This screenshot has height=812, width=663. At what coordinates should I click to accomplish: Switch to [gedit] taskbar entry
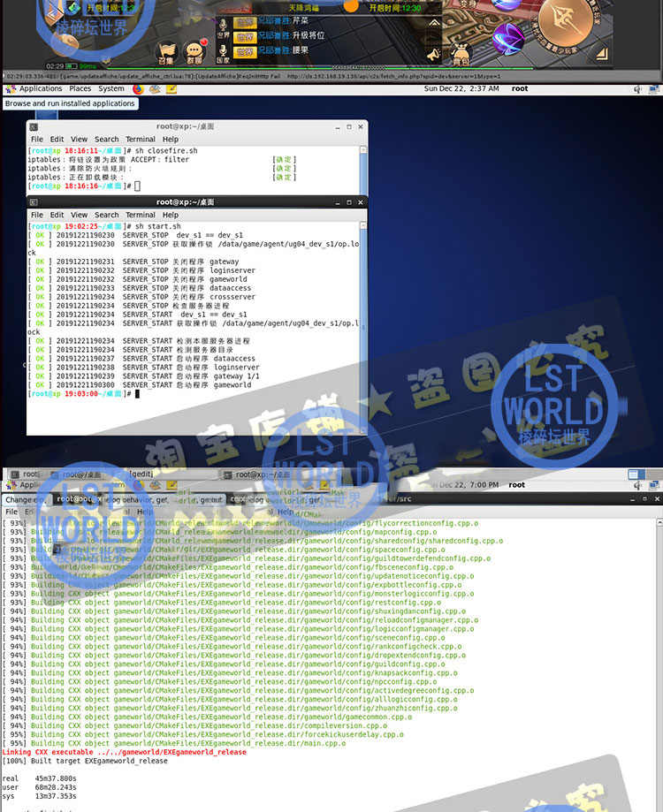point(141,474)
